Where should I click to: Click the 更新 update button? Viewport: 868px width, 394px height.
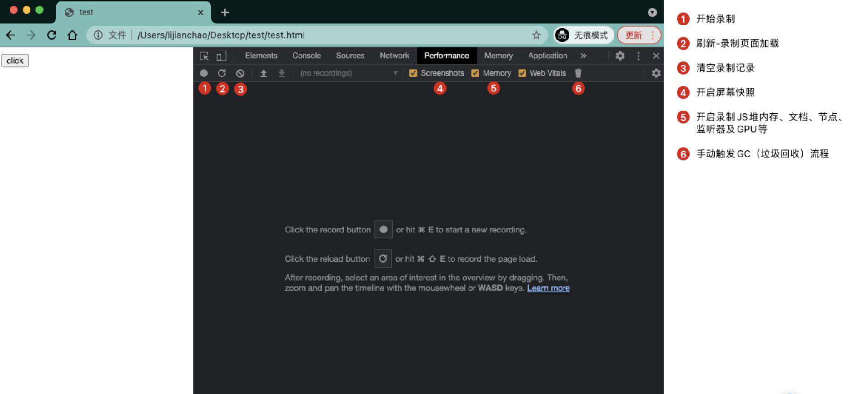click(639, 35)
